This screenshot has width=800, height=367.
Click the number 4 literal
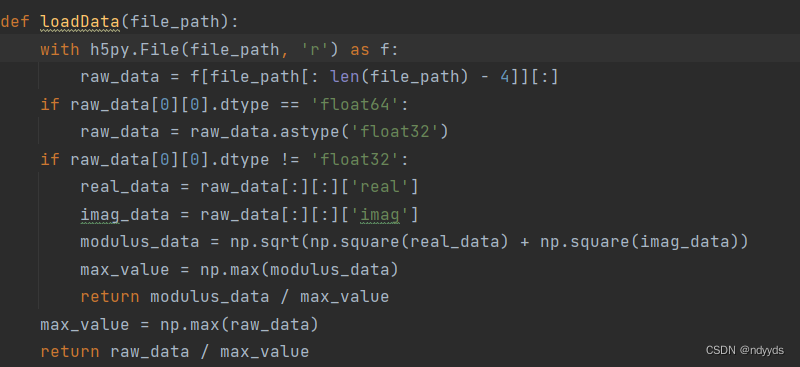505,77
